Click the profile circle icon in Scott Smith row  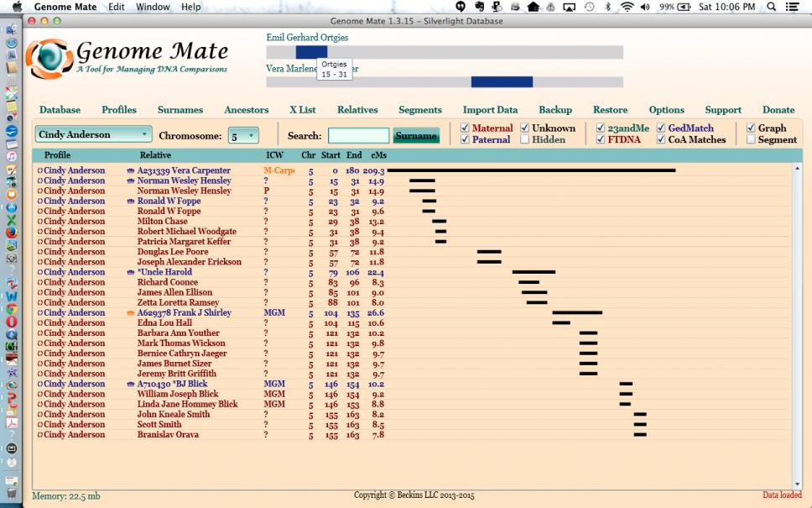pos(40,425)
